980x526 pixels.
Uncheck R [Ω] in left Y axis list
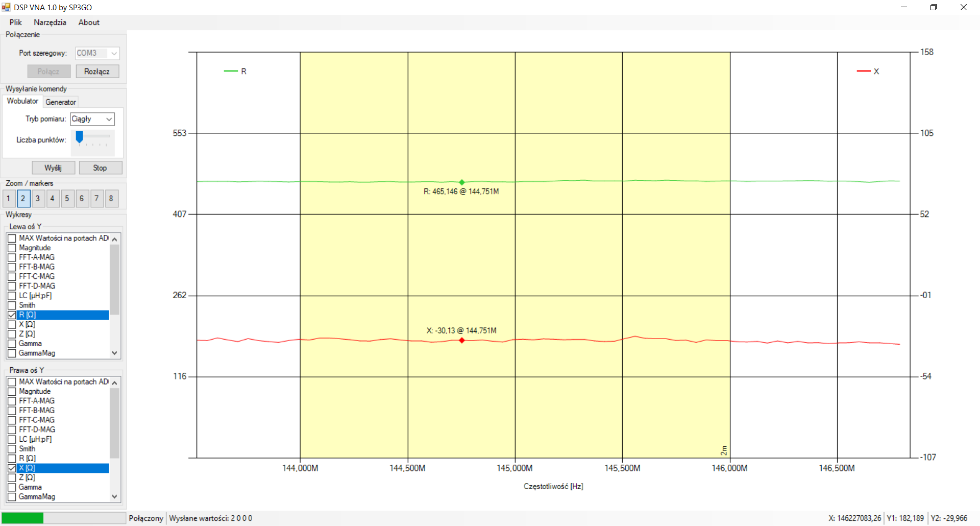pyautogui.click(x=12, y=315)
